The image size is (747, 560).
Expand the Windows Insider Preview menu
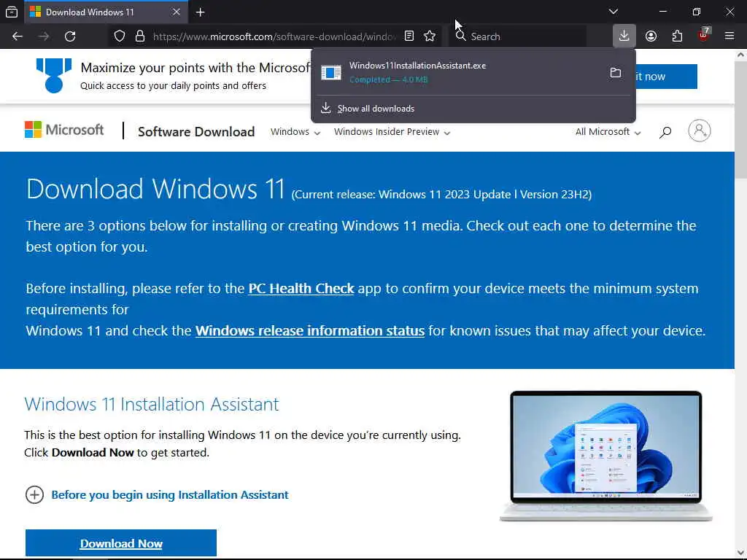[392, 132]
